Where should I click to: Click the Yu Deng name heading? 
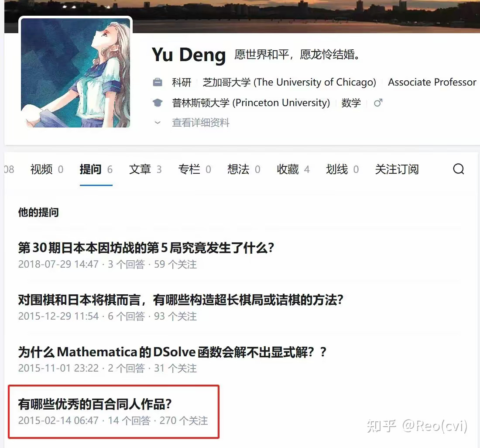pyautogui.click(x=189, y=55)
